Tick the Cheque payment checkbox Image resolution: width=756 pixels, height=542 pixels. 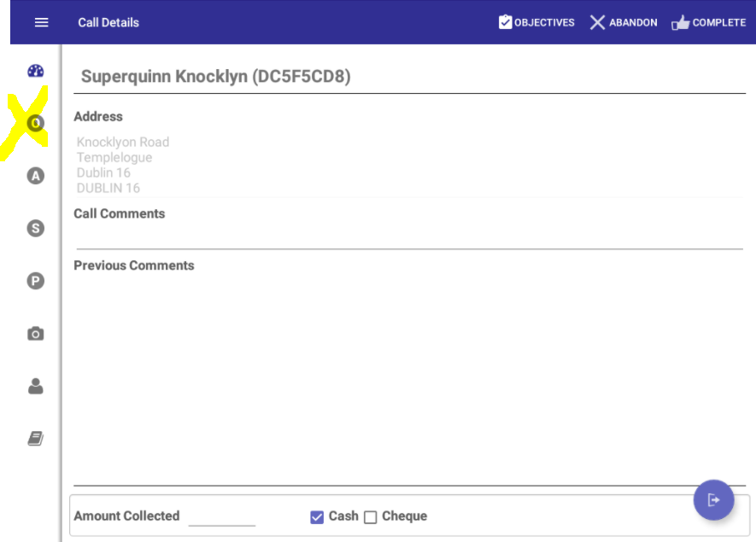point(370,517)
